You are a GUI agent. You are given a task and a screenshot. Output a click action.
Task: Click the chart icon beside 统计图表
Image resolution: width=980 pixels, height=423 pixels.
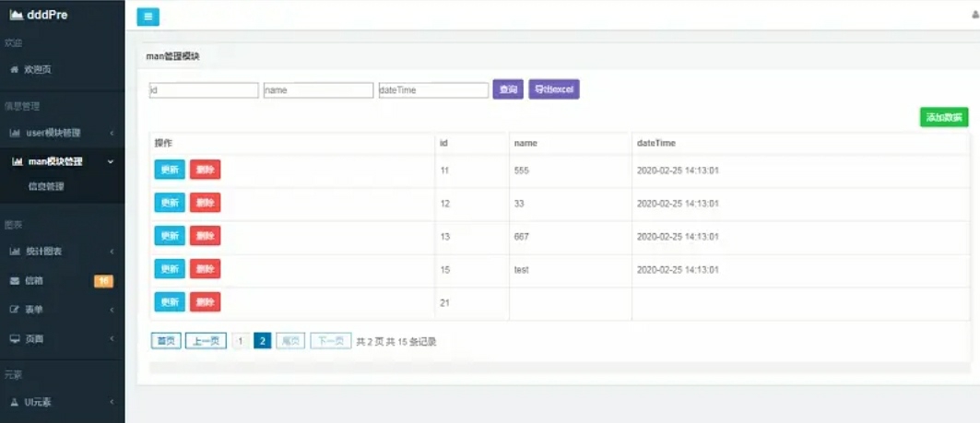tap(15, 252)
